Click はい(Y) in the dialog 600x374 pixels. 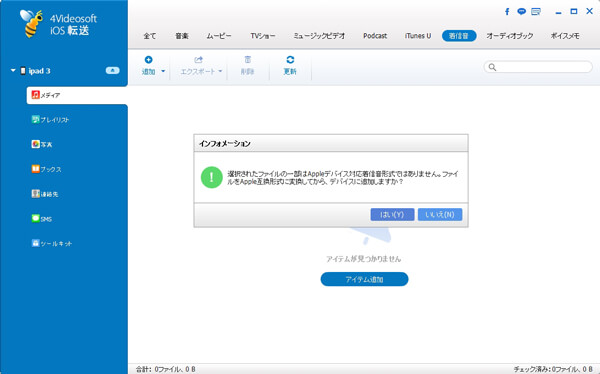(x=392, y=214)
